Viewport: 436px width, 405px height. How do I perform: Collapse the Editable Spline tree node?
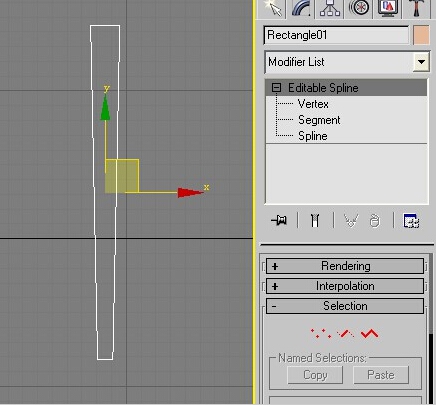tap(276, 88)
